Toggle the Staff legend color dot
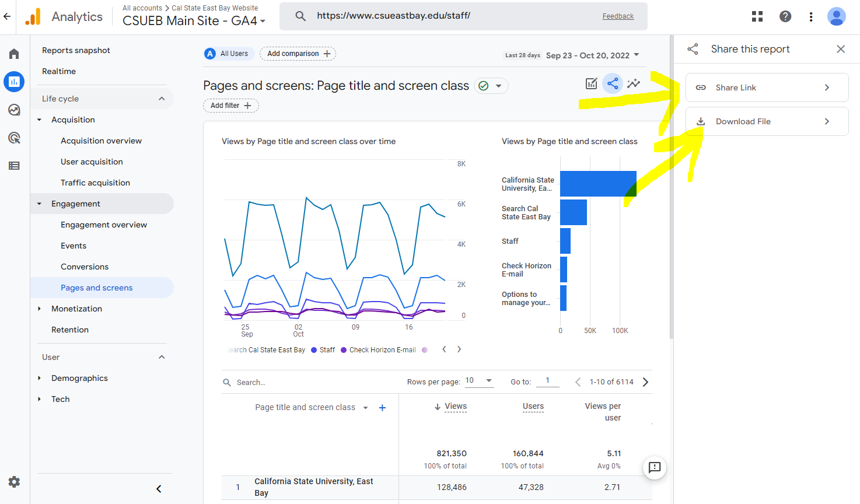Viewport: 860px width, 504px height. coord(314,350)
